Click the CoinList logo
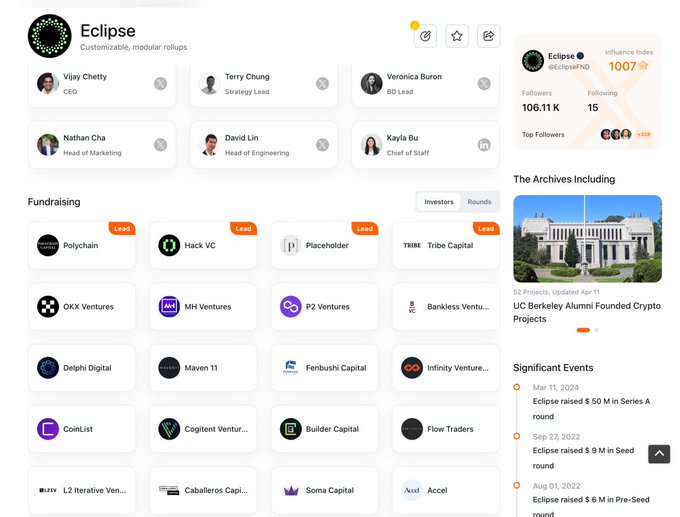This screenshot has height=517, width=680. [48, 429]
